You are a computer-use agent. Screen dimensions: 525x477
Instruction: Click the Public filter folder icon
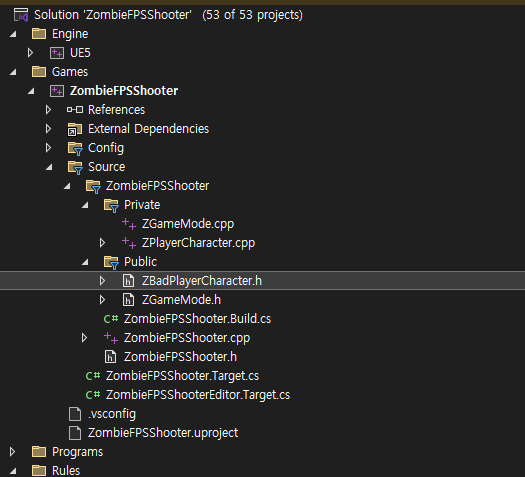point(111,262)
